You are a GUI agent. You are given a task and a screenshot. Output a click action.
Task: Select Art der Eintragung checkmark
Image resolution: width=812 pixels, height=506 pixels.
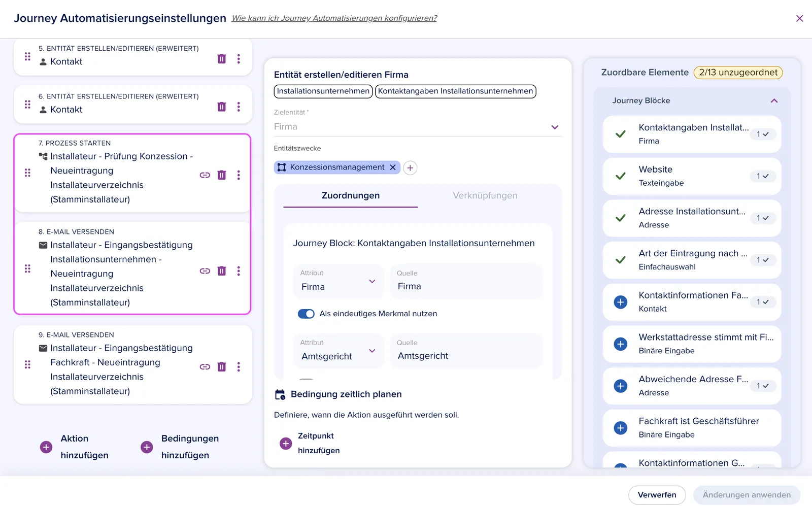(x=620, y=260)
